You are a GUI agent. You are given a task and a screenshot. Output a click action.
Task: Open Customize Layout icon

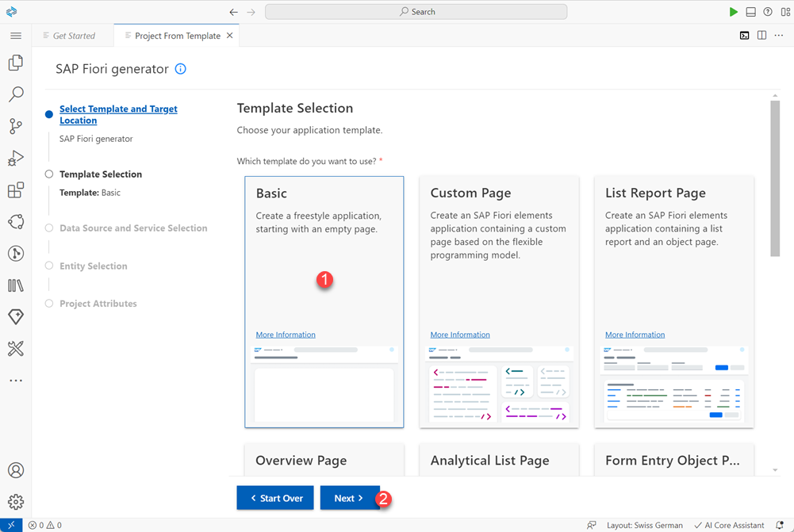click(785, 12)
